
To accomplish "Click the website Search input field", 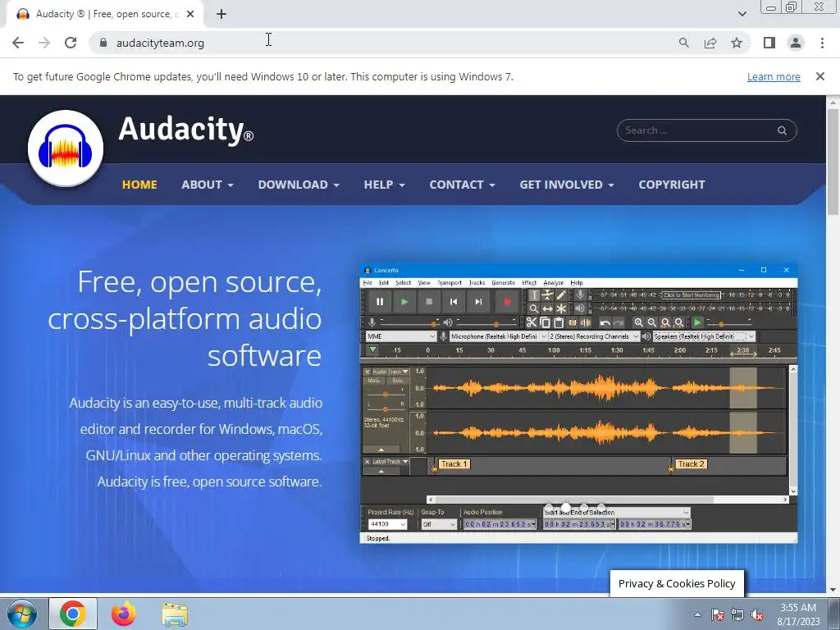I will (x=706, y=130).
